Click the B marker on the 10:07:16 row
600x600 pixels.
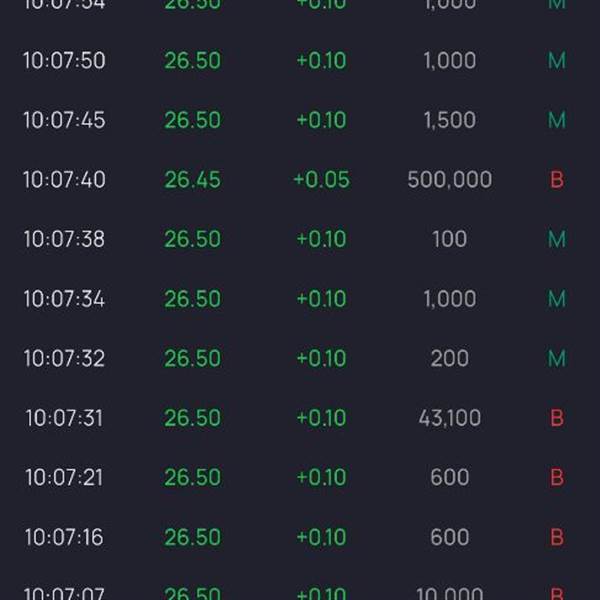(x=557, y=537)
